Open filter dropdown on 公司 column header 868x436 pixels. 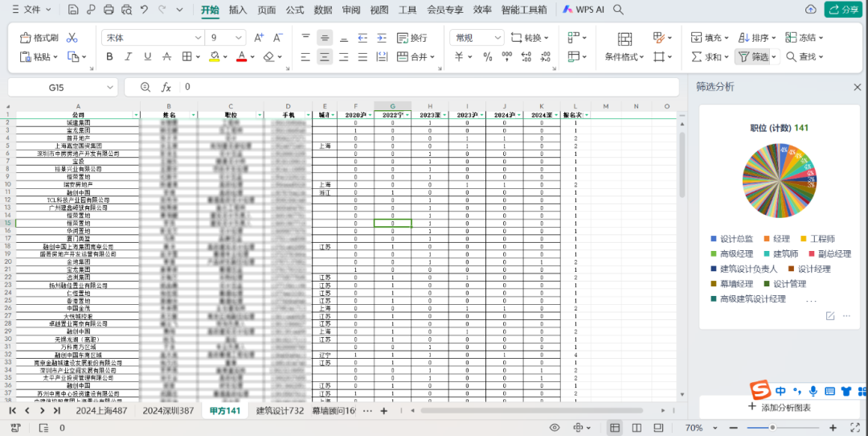coord(135,116)
